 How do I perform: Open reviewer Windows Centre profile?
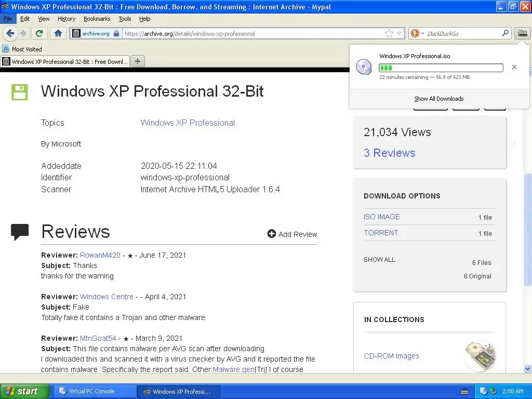107,297
